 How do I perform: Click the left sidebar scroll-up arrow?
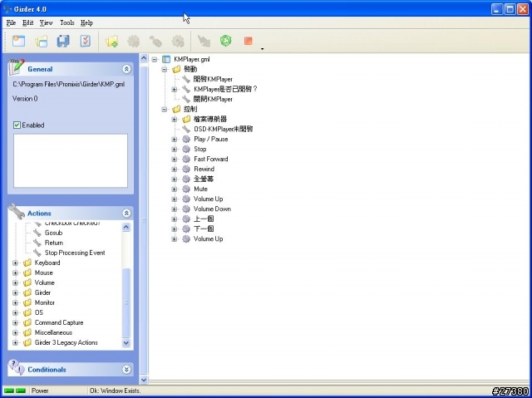pyautogui.click(x=144, y=58)
